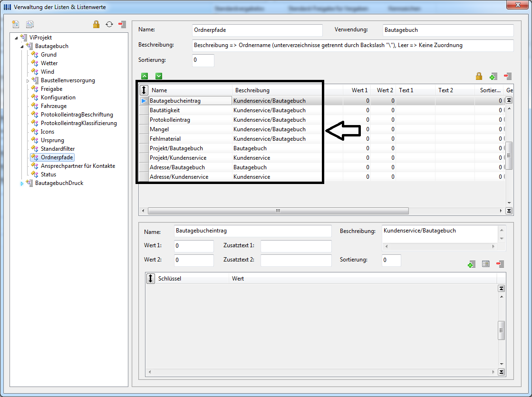The image size is (532, 397).
Task: Select Konfiguration in the tree
Action: pyautogui.click(x=58, y=97)
